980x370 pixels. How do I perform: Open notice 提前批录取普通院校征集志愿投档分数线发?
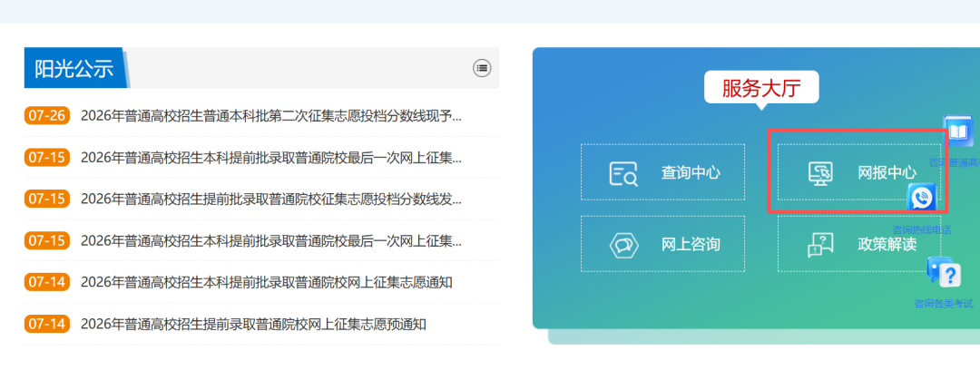(x=271, y=199)
